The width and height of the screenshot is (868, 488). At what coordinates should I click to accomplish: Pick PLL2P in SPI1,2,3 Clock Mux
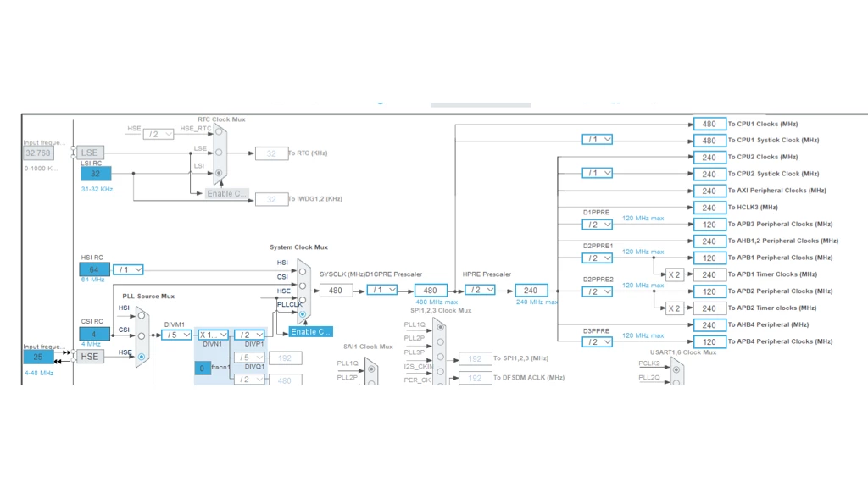pos(440,342)
